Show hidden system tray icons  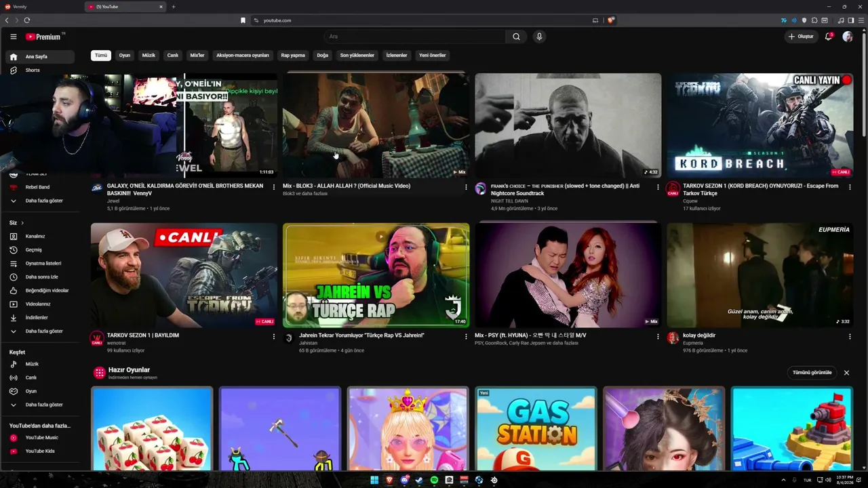pyautogui.click(x=784, y=480)
